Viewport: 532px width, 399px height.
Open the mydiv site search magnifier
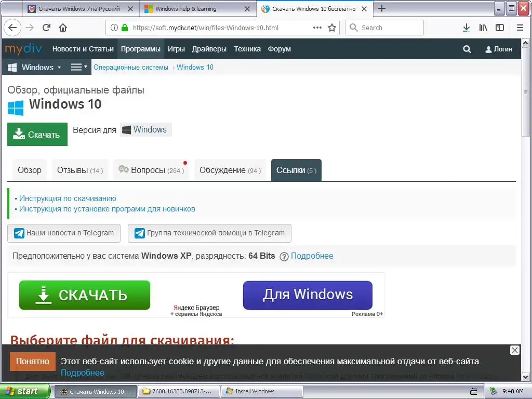(467, 49)
